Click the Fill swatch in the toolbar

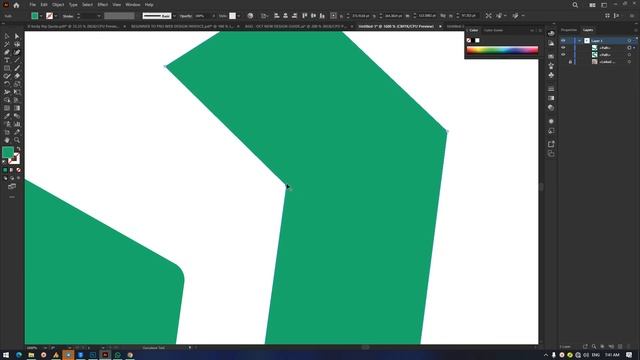click(x=8, y=152)
